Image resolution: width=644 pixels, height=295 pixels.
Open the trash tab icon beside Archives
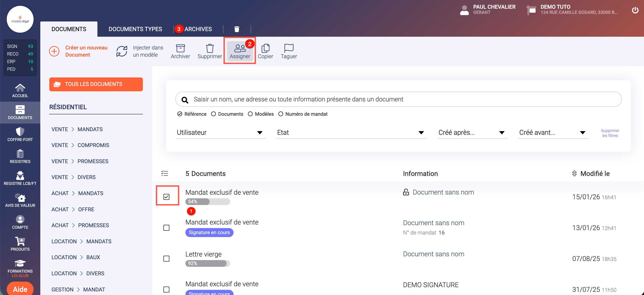[x=237, y=29]
